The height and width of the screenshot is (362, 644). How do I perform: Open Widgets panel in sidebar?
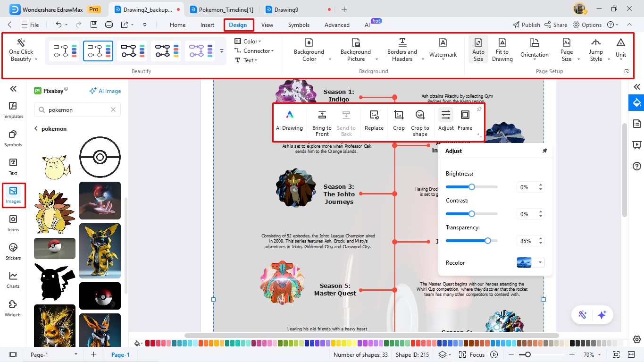13,308
